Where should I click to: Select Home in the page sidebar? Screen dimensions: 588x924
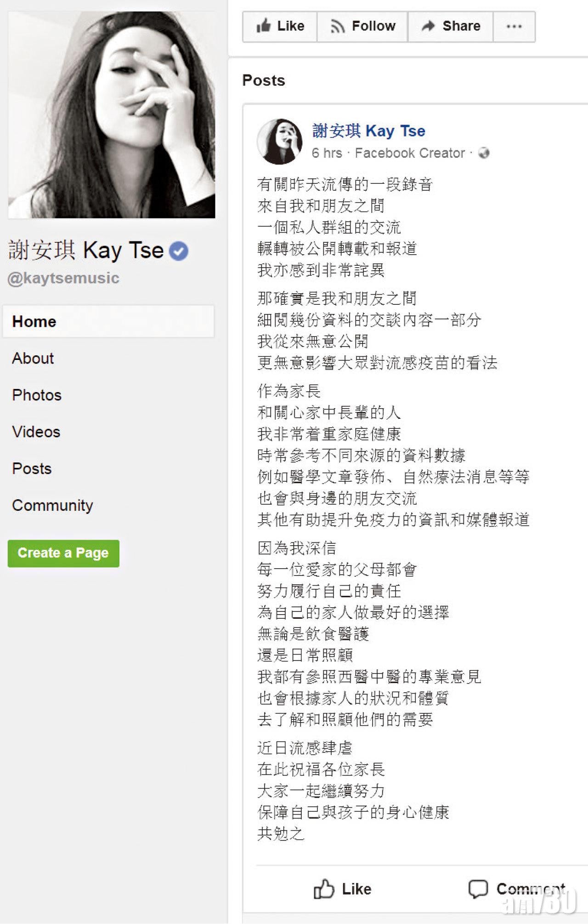click(108, 321)
